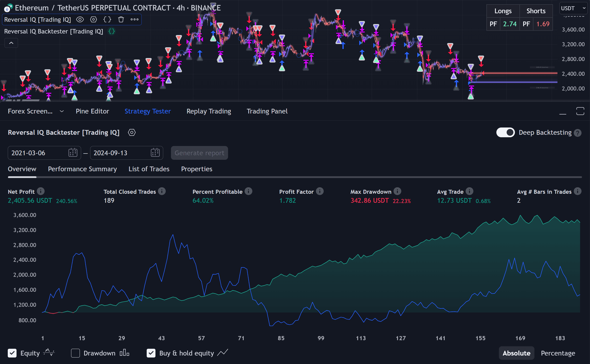The width and height of the screenshot is (590, 364).
Task: Uncheck the Equity checkbox
Action: (x=12, y=353)
